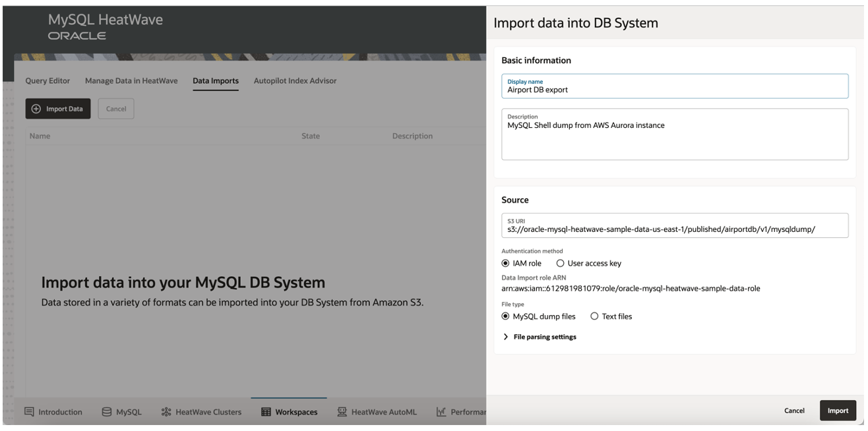Select the HeatWave AutoML icon
This screenshot has height=431, width=868.
tap(342, 411)
